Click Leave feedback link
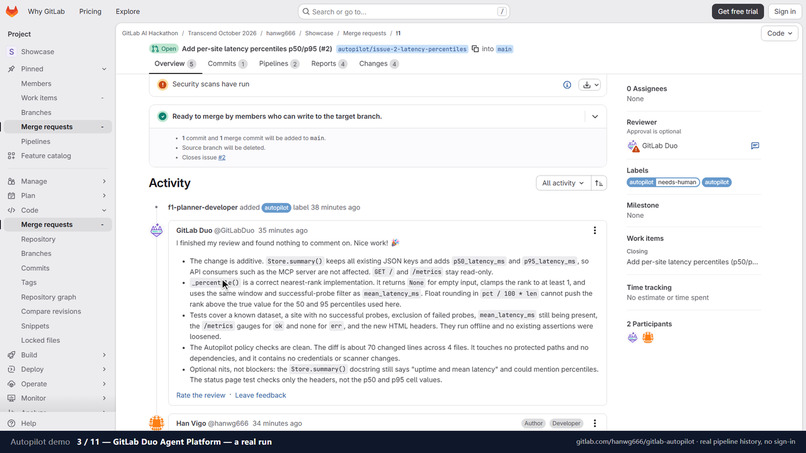 260,395
